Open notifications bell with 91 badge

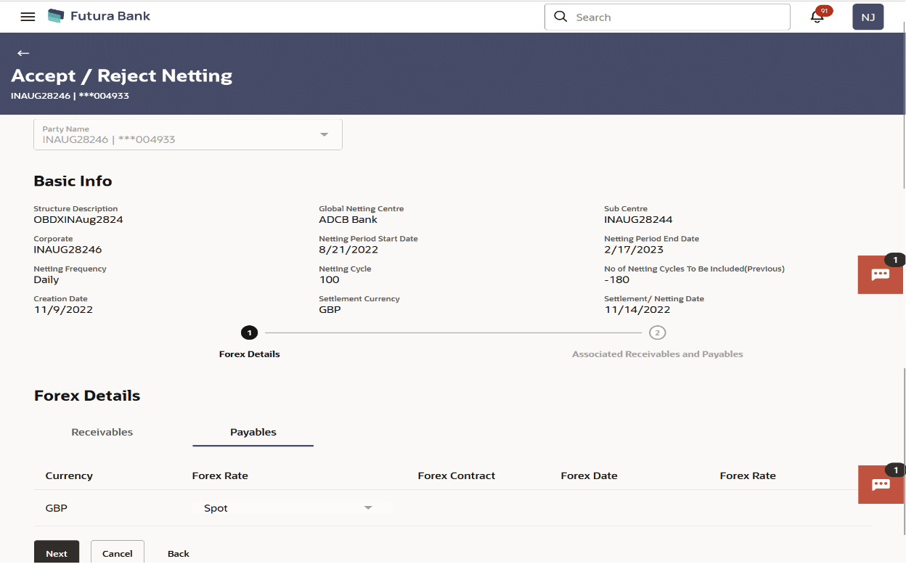click(817, 17)
